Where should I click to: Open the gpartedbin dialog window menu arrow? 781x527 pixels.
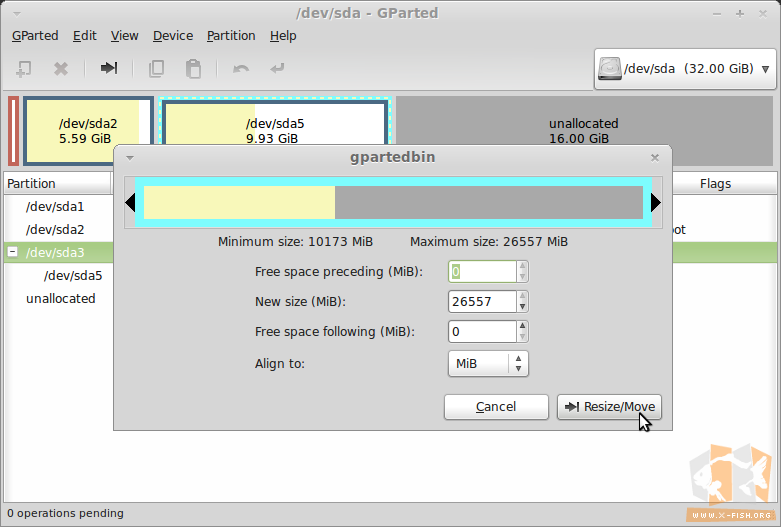(x=130, y=158)
